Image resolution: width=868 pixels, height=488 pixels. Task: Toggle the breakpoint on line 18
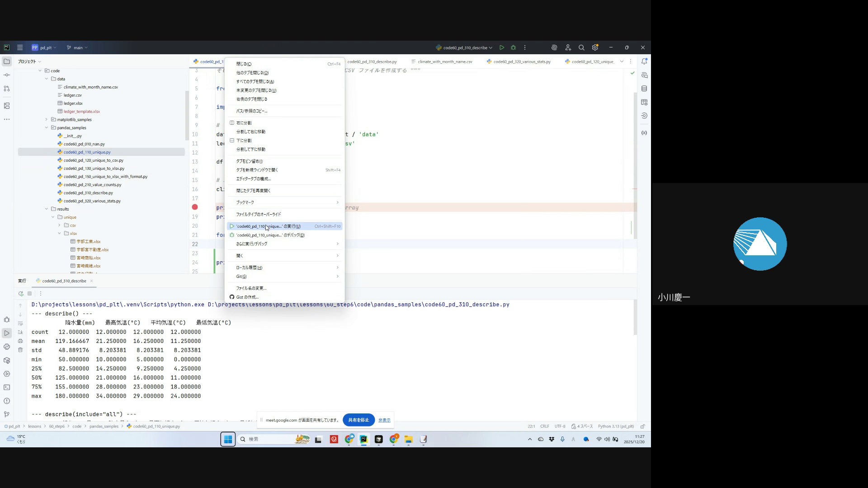(x=195, y=207)
